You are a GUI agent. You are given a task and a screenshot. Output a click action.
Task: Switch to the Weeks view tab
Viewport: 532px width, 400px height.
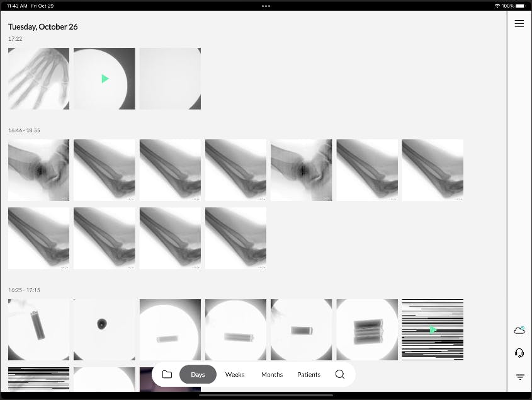pyautogui.click(x=235, y=375)
